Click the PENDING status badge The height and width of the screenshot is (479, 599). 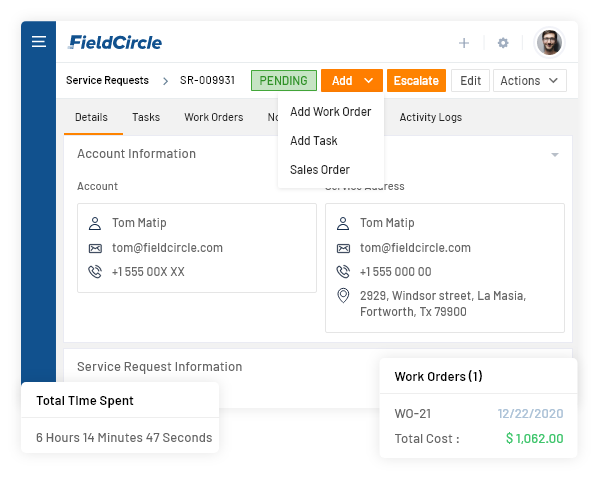coord(284,81)
